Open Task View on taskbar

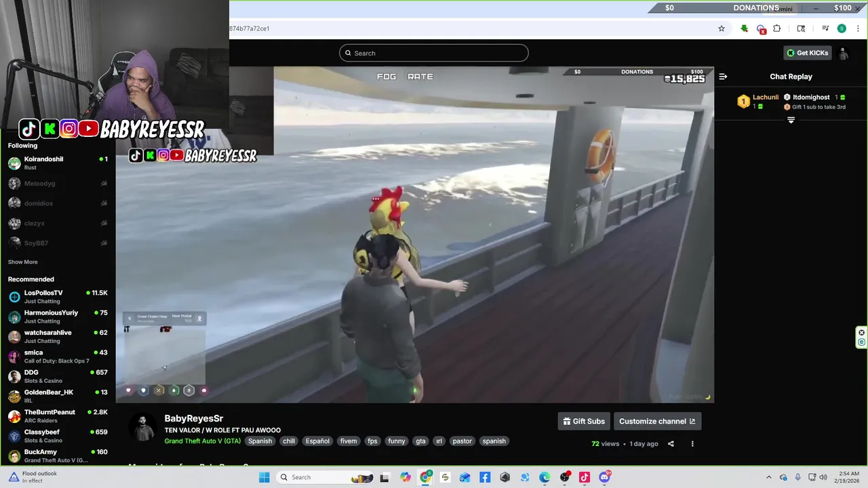[x=384, y=477]
